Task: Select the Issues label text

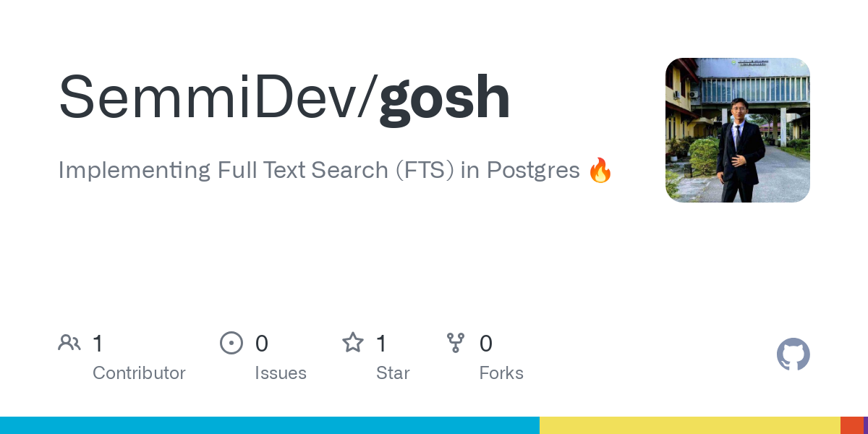Action: click(281, 373)
